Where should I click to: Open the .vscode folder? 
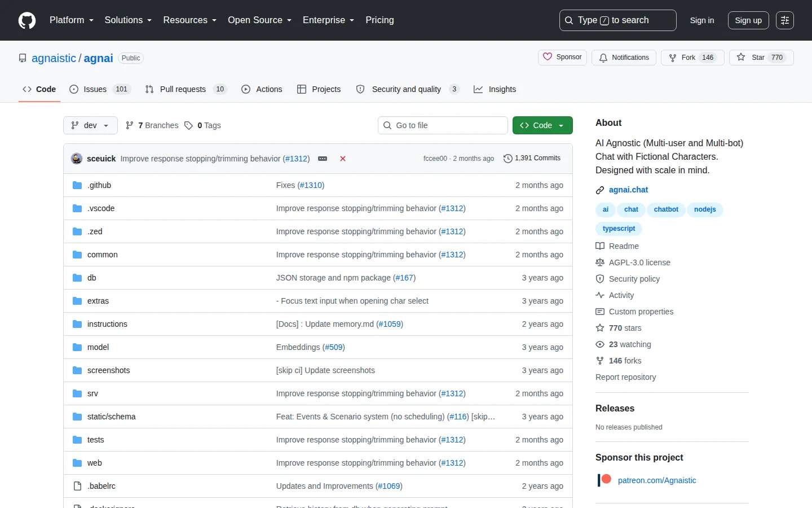(x=101, y=208)
